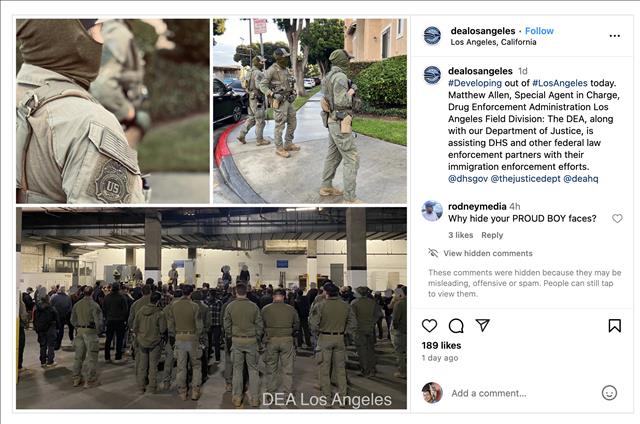Open the #LosAngeles hashtag link

point(560,83)
